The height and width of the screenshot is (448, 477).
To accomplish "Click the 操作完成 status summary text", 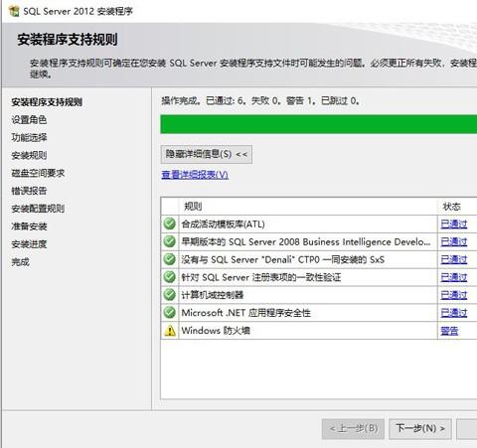I will pyautogui.click(x=260, y=100).
